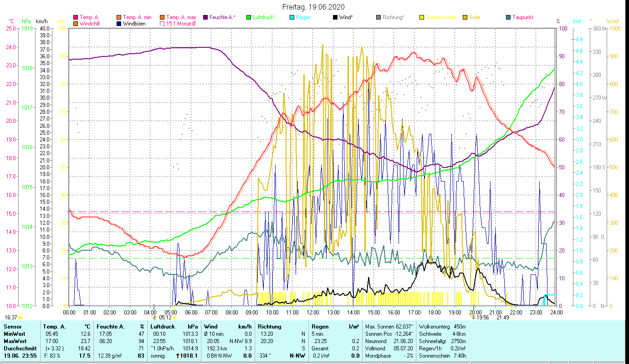Select the Solar legend label
Viewport: 629px width, 364px height.
click(475, 17)
